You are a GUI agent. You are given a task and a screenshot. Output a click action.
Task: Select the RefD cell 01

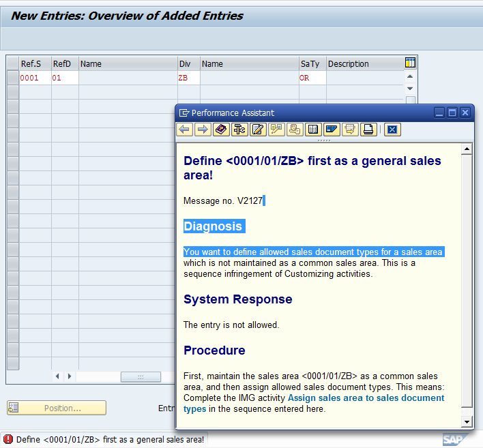click(x=65, y=78)
